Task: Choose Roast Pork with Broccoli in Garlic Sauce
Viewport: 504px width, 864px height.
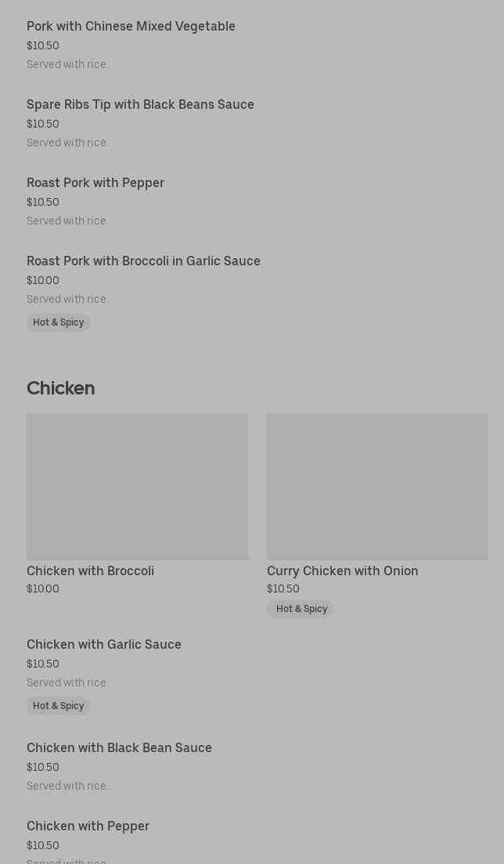Action: pos(143,261)
